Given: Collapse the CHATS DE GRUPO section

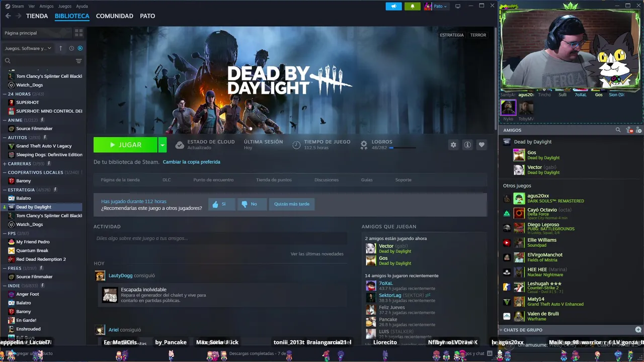Looking at the screenshot, I should point(501,330).
